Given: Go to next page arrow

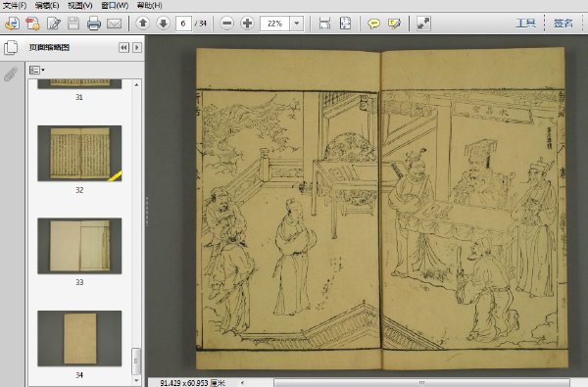Looking at the screenshot, I should point(163,24).
